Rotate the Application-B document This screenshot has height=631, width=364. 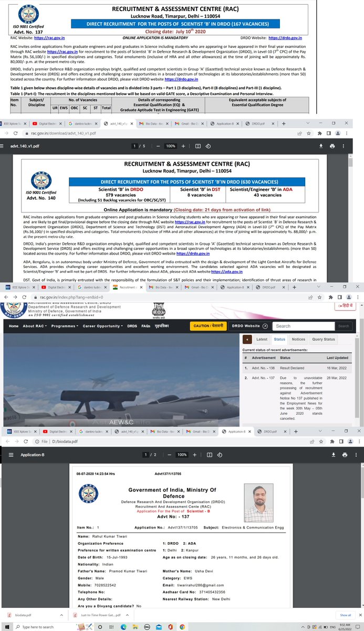coord(220,454)
